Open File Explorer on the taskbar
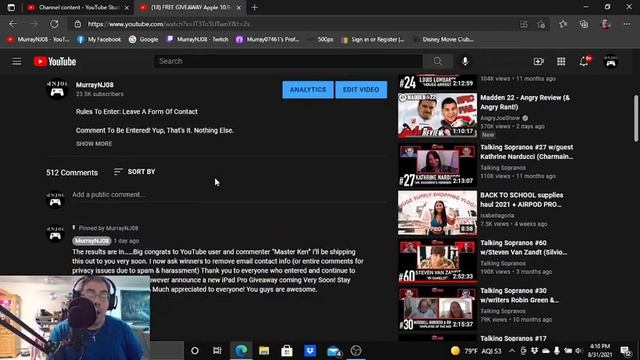Image resolution: width=640 pixels, height=360 pixels. click(x=264, y=350)
